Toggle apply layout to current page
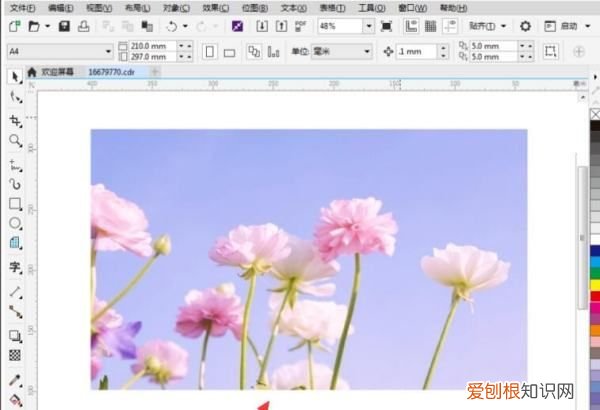Viewport: 600px width, 410px height. click(273, 52)
